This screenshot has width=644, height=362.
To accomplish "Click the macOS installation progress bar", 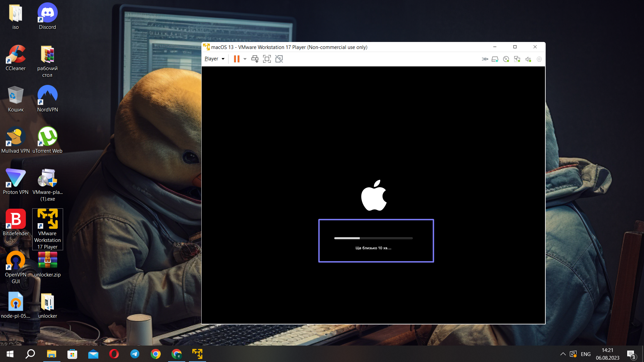I will coord(374,238).
